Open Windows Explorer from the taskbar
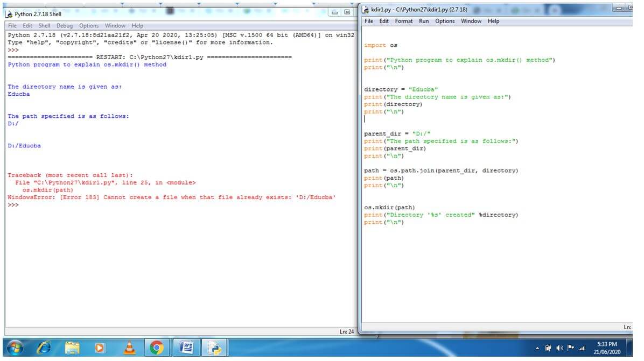The width and height of the screenshot is (644, 361). [72, 349]
